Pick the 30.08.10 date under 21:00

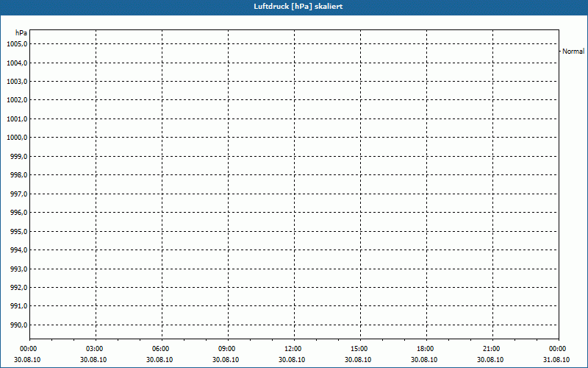[490, 360]
